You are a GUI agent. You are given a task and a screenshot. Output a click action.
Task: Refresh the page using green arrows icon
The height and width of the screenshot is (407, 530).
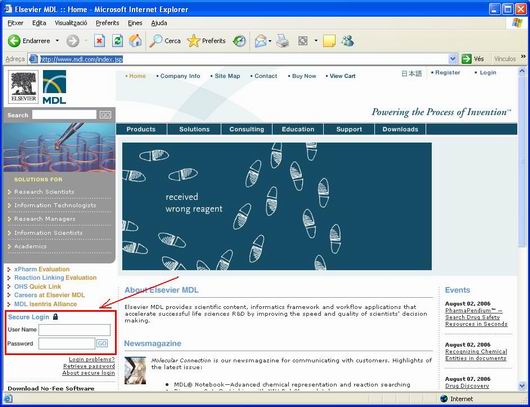click(117, 41)
